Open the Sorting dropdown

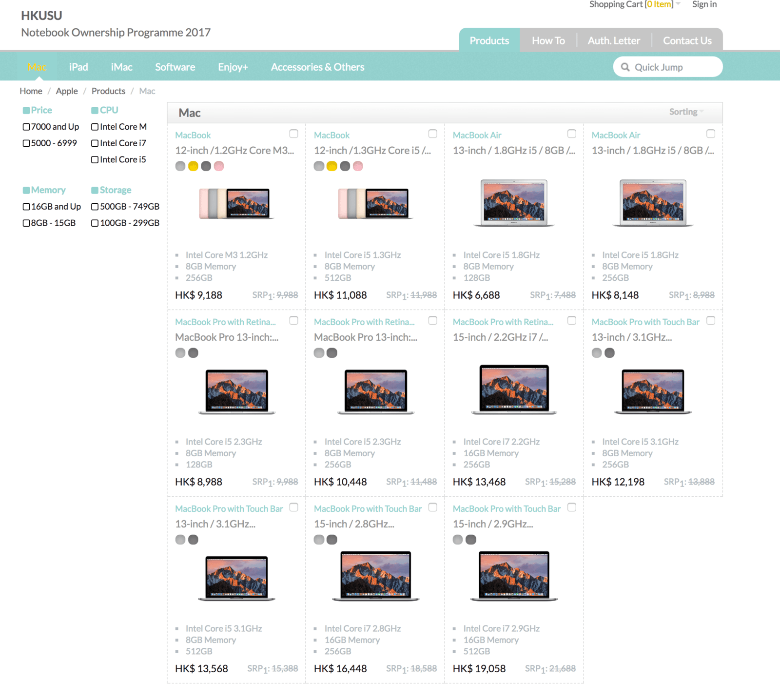point(686,112)
